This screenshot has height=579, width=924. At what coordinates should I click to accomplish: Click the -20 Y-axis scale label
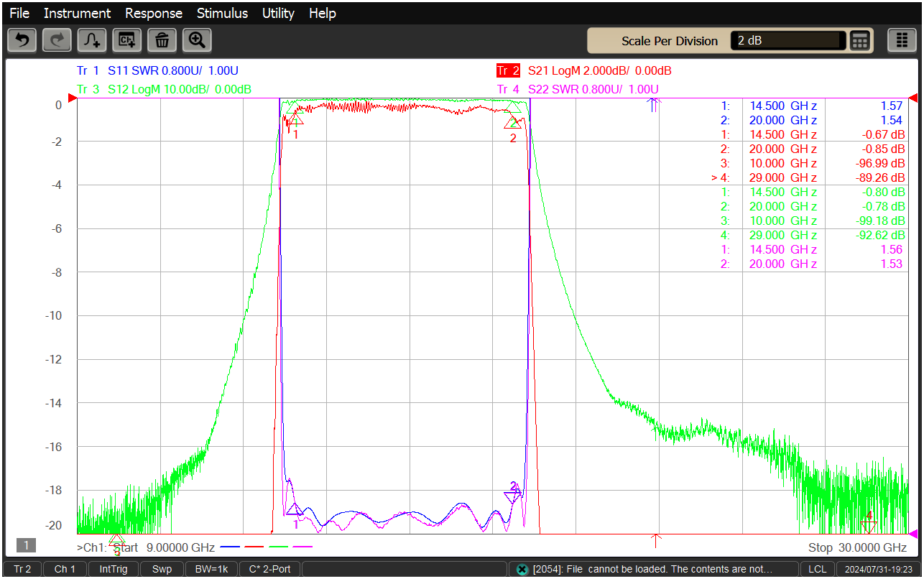[53, 525]
